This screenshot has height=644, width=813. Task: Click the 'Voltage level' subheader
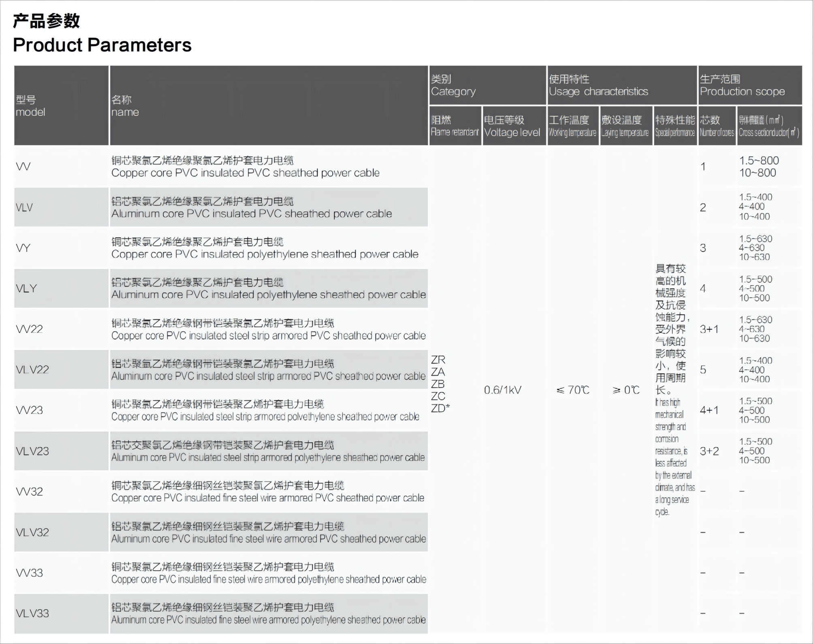pos(514,126)
